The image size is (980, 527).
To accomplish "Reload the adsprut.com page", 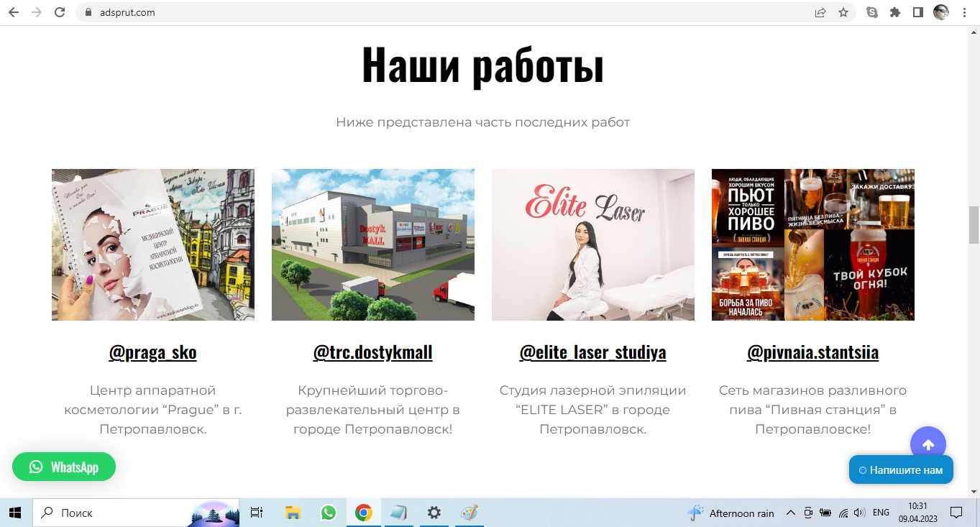I will [x=60, y=12].
